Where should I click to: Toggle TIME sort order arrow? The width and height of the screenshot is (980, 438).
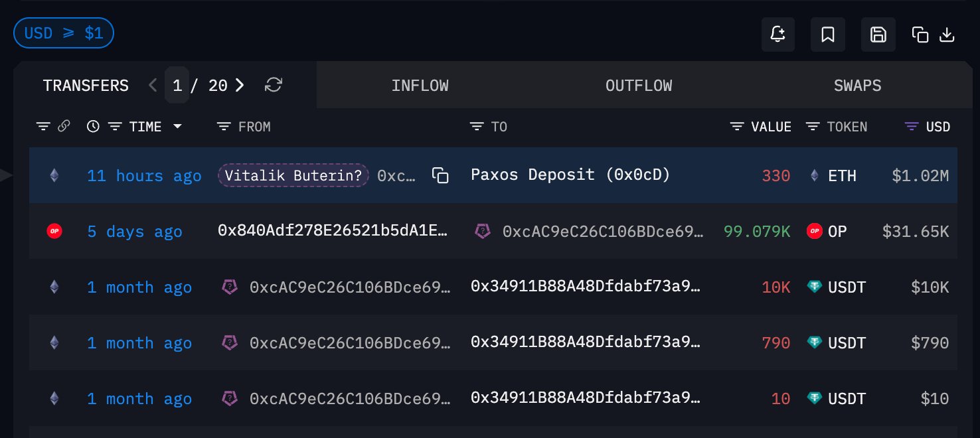click(x=177, y=126)
